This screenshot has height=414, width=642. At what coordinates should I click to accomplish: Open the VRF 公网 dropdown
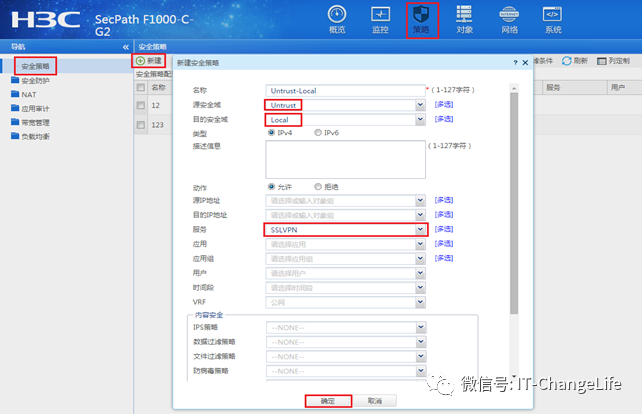[420, 302]
